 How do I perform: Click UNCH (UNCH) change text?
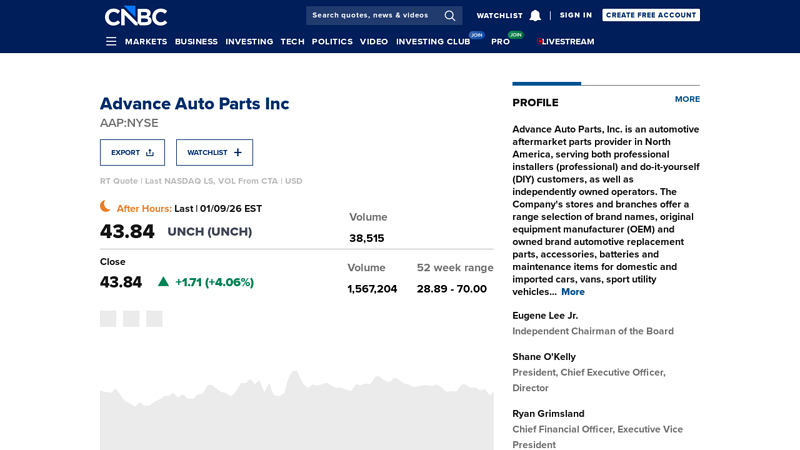point(210,232)
